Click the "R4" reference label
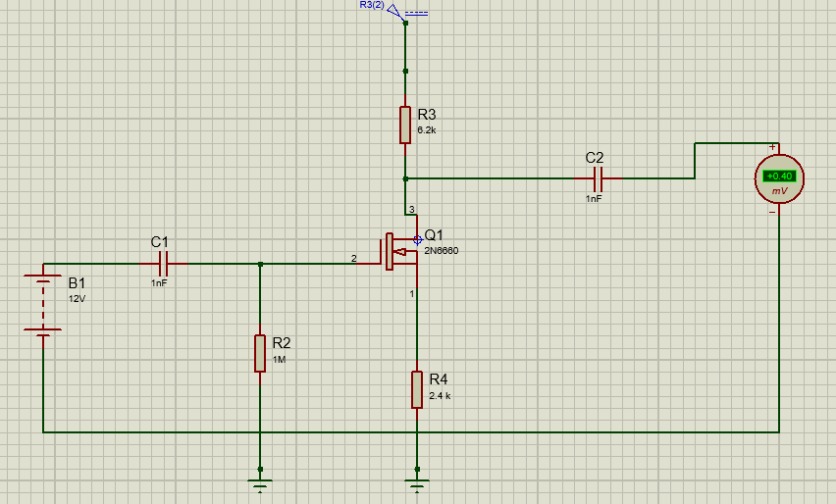Viewport: 836px width, 504px height. 439,379
